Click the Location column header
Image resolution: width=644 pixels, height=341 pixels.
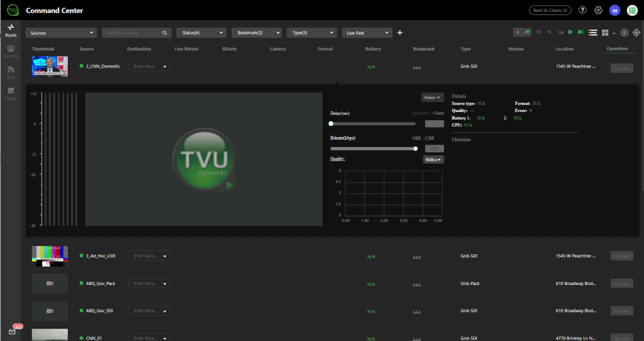(x=565, y=49)
